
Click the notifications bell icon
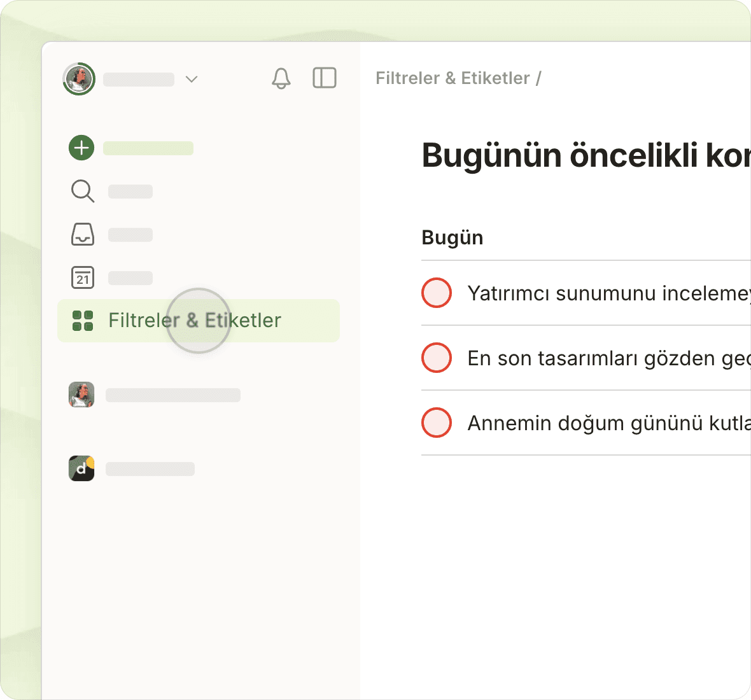coord(281,78)
